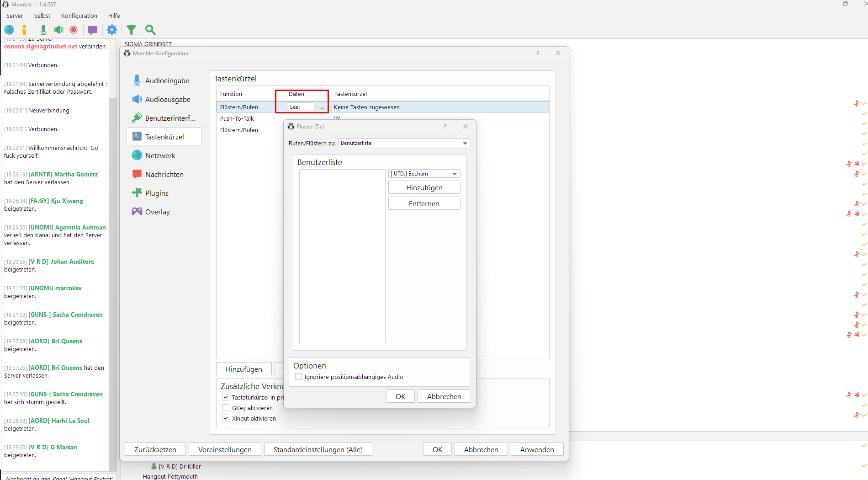Click the Voreinstellungen button

point(225,449)
